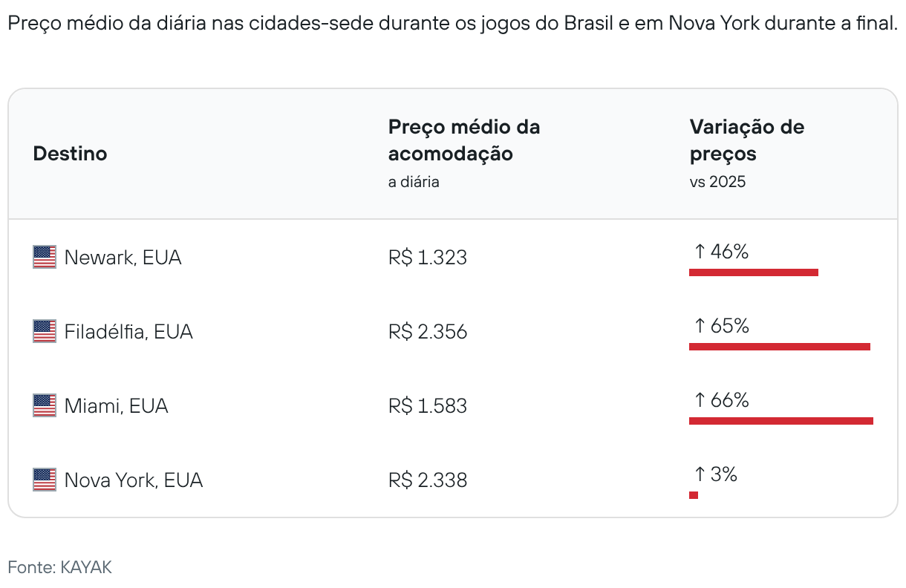Click the US flag beside Miami
This screenshot has height=588, width=906.
pos(45,406)
